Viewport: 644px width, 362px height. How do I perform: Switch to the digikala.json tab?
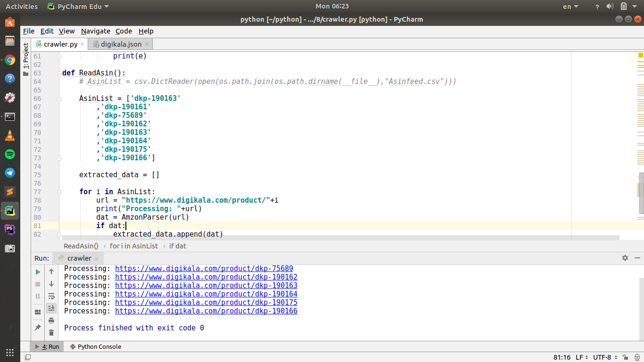coord(121,44)
